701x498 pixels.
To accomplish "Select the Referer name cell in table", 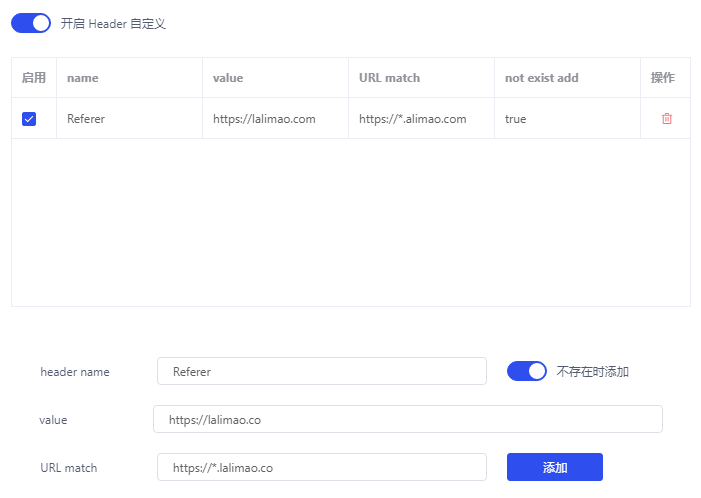I will 130,118.
